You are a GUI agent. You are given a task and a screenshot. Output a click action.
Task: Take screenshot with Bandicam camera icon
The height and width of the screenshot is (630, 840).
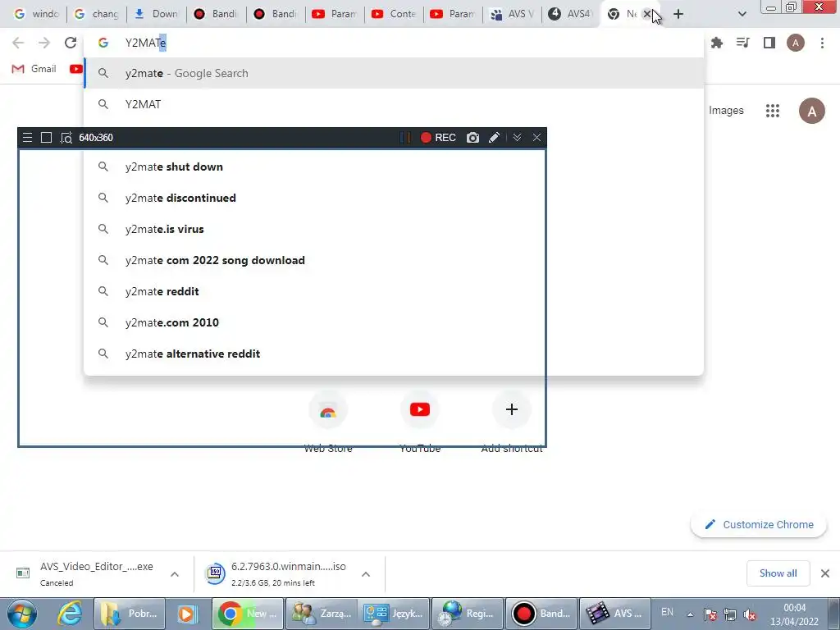472,138
